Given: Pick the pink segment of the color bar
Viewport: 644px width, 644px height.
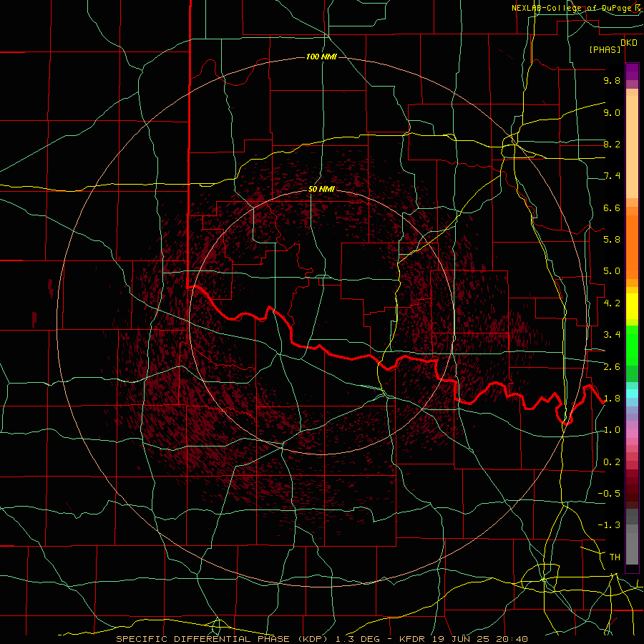Looking at the screenshot, I should pos(632,434).
